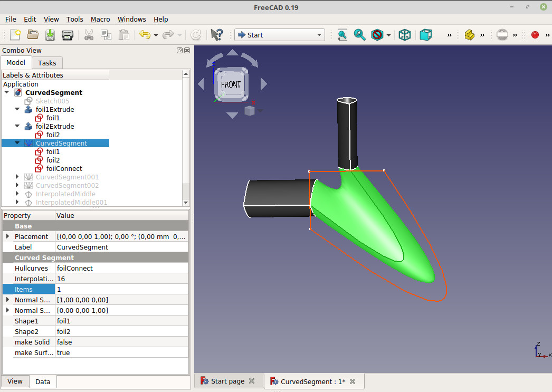Collapse the selected CurvedSegment tree node
Image resolution: width=552 pixels, height=392 pixels.
(x=17, y=143)
